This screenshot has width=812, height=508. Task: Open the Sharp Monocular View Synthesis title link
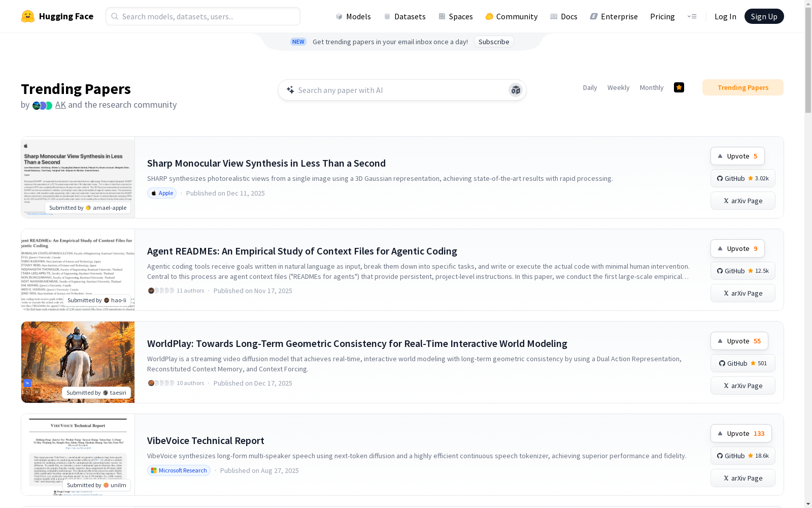(x=266, y=163)
